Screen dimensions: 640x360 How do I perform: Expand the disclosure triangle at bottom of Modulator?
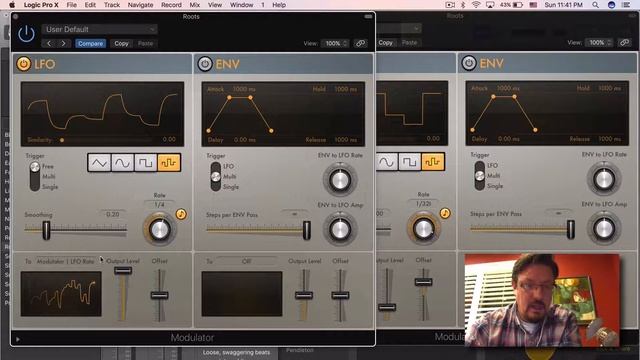[x=18, y=339]
